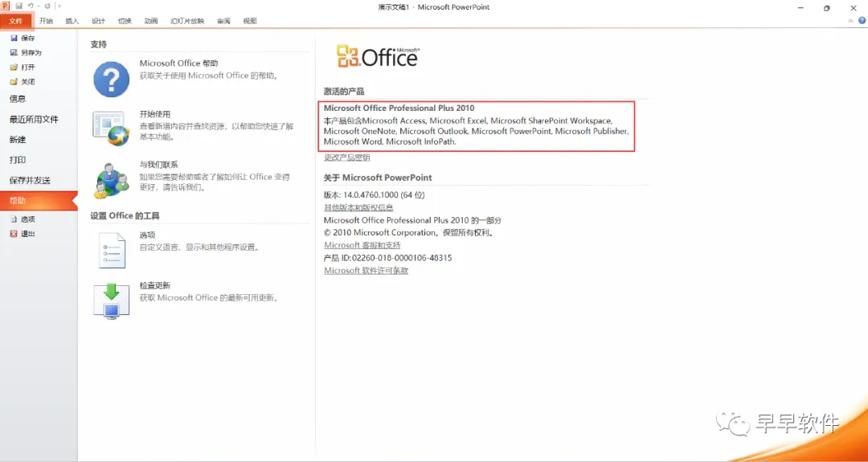868x462 pixels.
Task: Click the Save icon in quick access toolbar
Action: (x=18, y=6)
